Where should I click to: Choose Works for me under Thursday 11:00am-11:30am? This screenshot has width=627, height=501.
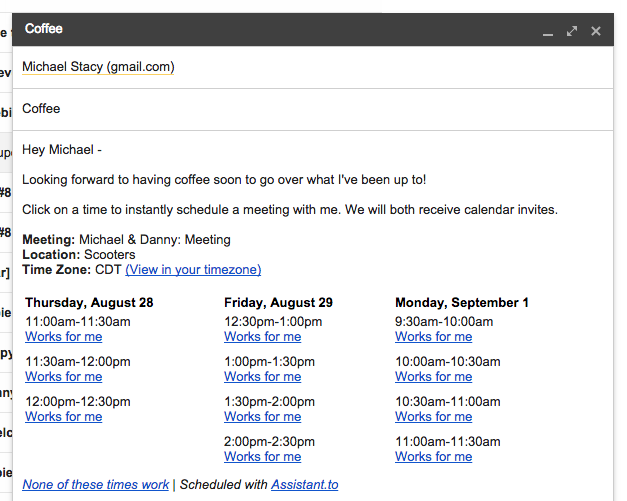click(x=64, y=337)
